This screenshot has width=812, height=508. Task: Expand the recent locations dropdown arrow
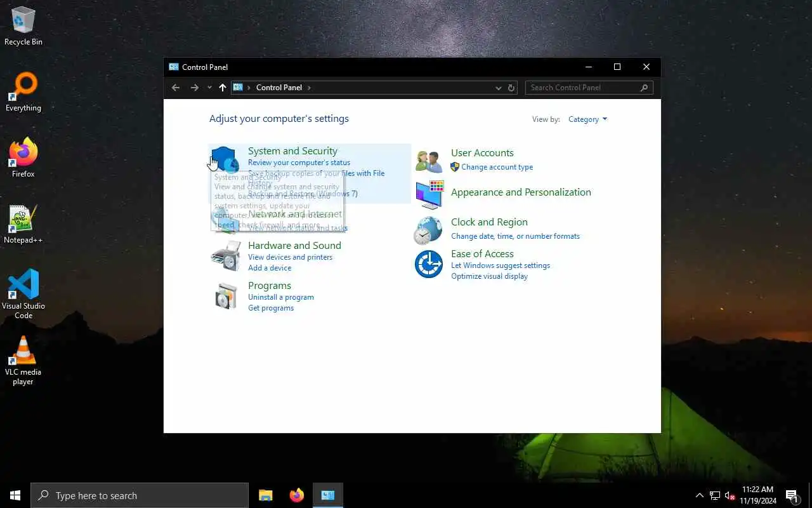tap(209, 88)
